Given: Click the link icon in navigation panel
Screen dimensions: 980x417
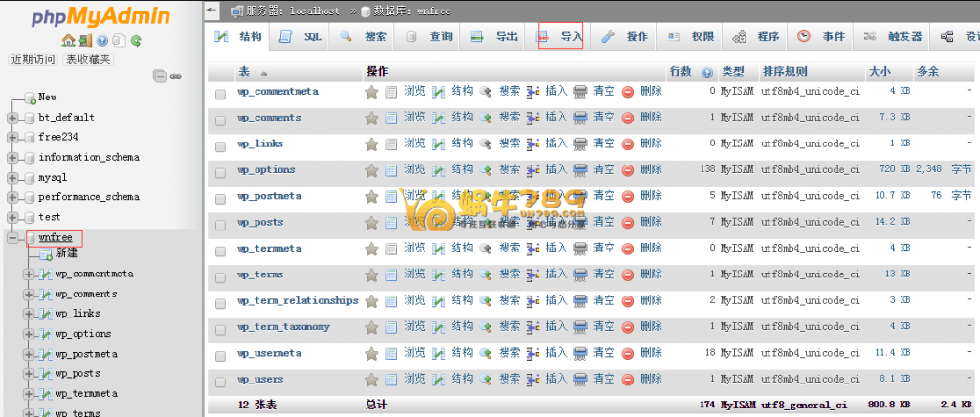Looking at the screenshot, I should (x=175, y=77).
